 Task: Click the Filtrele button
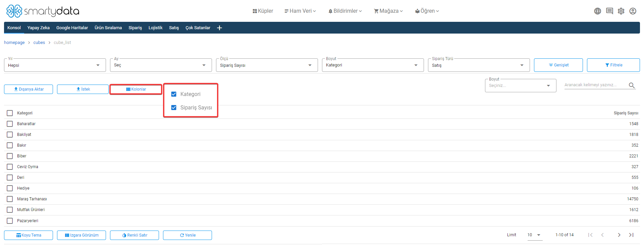click(613, 65)
